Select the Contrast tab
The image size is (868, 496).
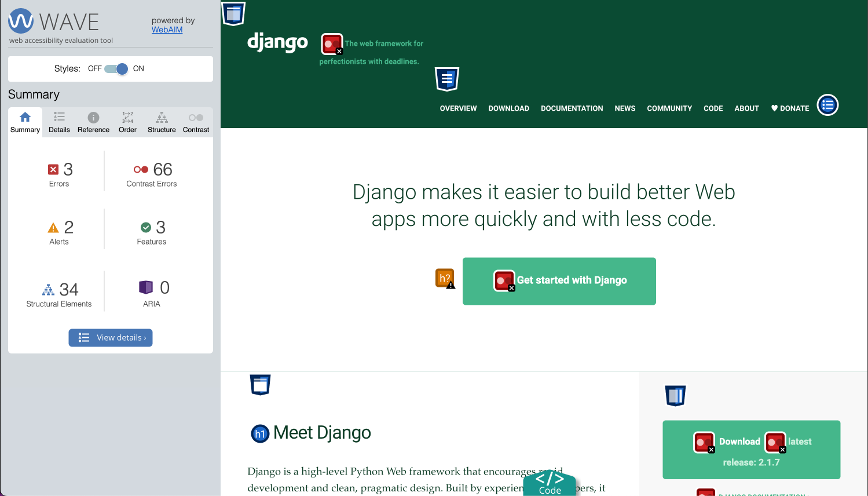[x=196, y=122]
